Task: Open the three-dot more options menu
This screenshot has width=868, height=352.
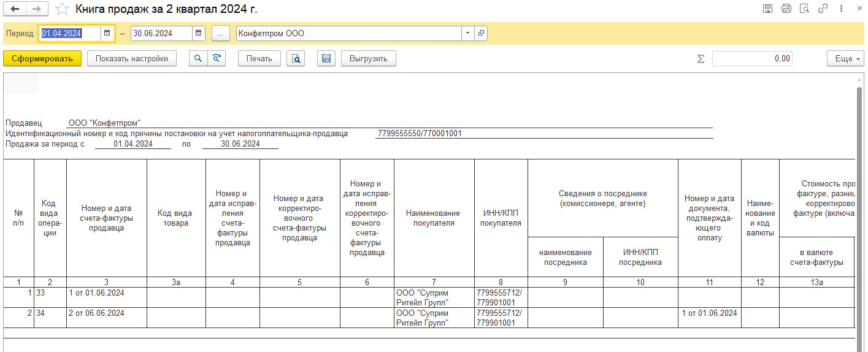Action: [840, 9]
